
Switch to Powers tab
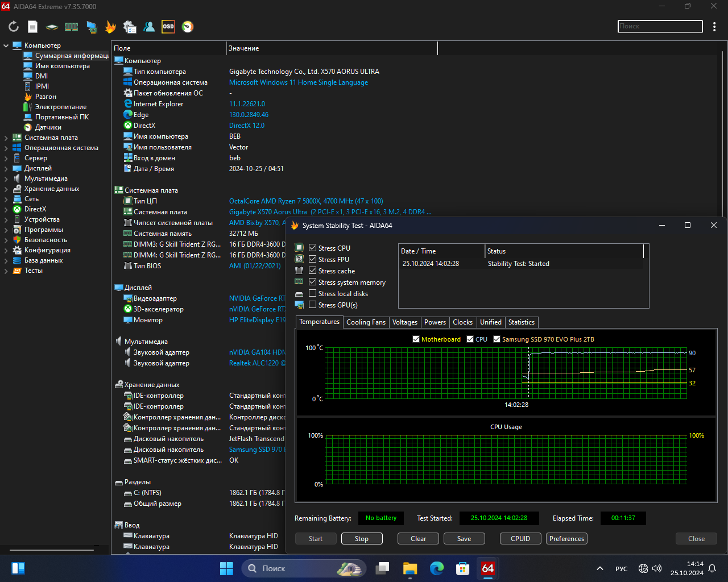click(435, 322)
